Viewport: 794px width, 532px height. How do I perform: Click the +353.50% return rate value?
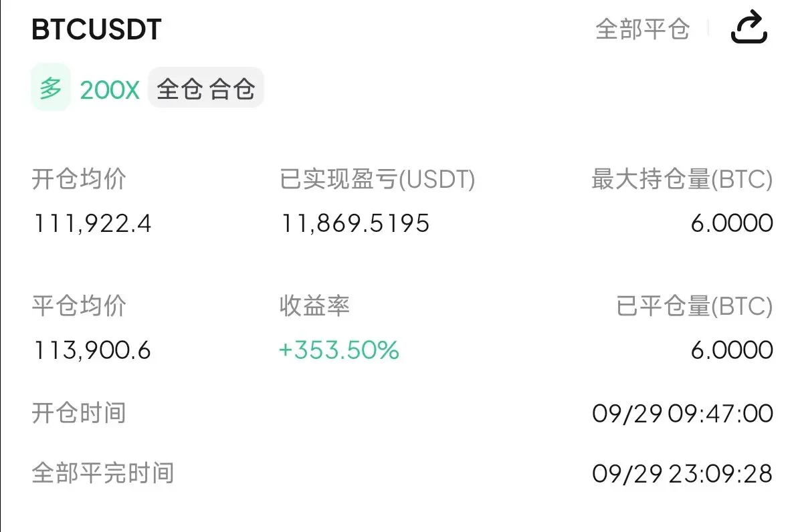coord(339,350)
